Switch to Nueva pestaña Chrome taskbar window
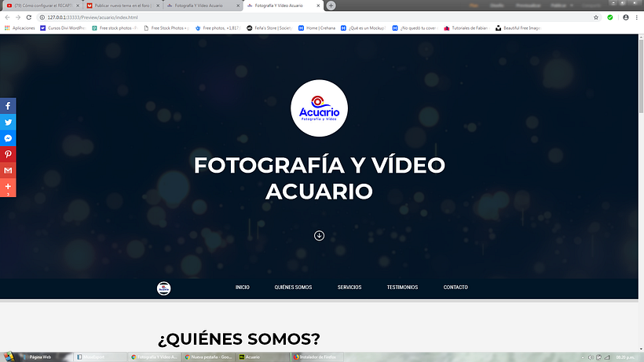644x362 pixels. [208, 357]
